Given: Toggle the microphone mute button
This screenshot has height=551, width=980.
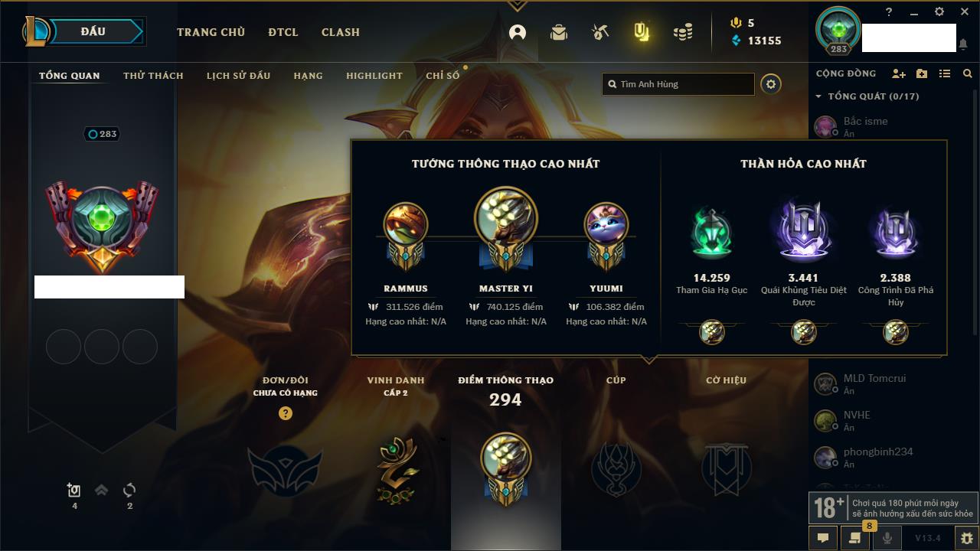Looking at the screenshot, I should click(887, 538).
